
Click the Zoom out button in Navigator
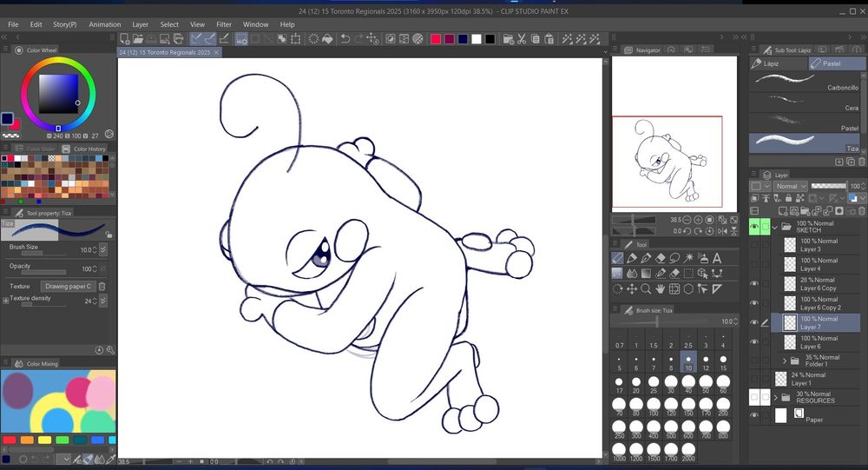tap(687, 220)
